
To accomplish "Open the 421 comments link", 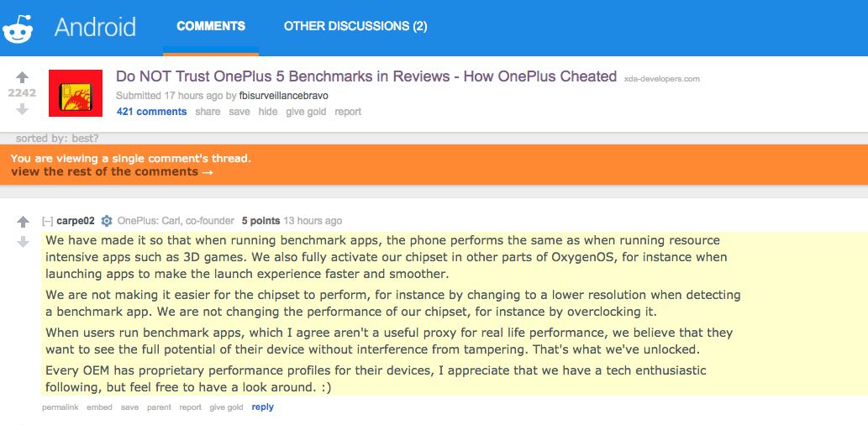I will pyautogui.click(x=152, y=111).
